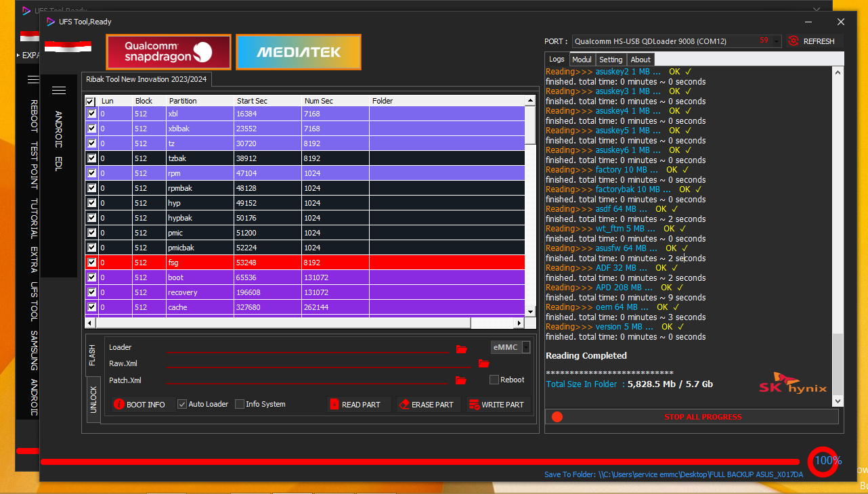Click the red info icon on BOOT INFO
868x494 pixels.
coord(119,405)
